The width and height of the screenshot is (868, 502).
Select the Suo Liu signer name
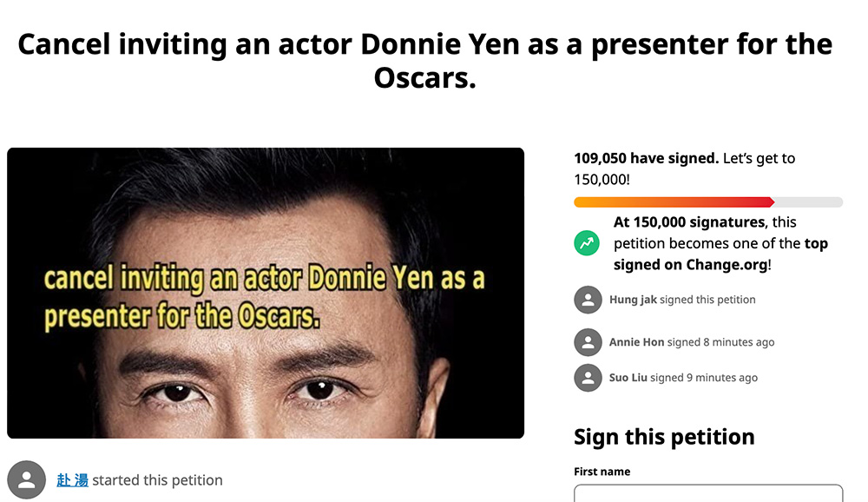click(628, 378)
